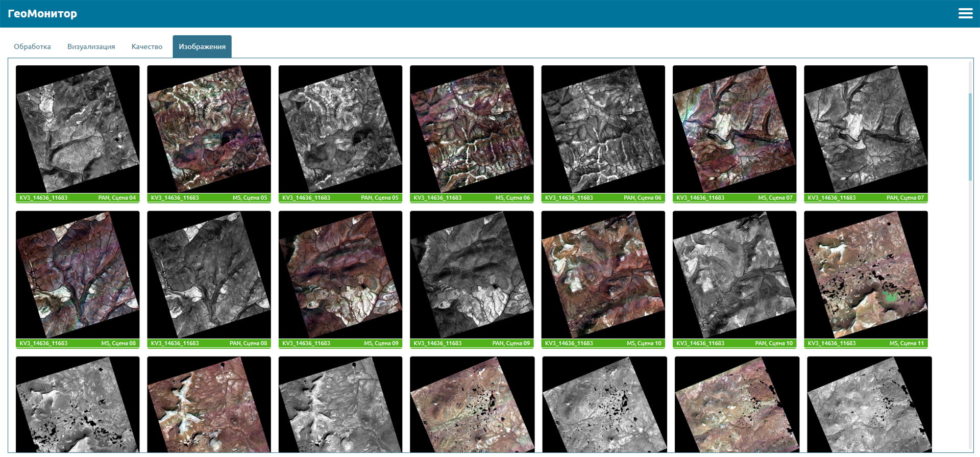Open the MS Сцена 07 thumbnail
980x457 pixels.
coord(734,129)
